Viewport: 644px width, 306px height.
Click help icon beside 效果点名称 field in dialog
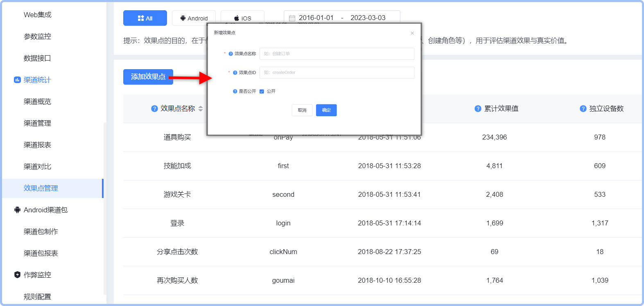click(231, 54)
